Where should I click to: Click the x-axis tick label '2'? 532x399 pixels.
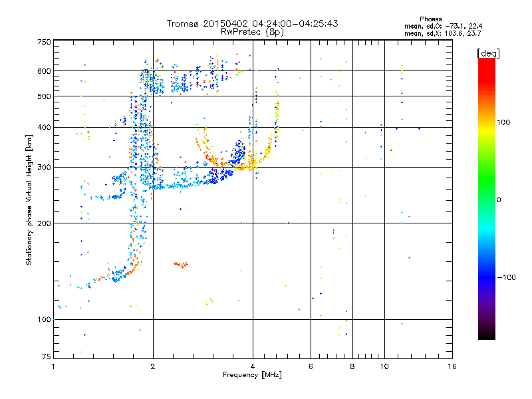pyautogui.click(x=153, y=366)
